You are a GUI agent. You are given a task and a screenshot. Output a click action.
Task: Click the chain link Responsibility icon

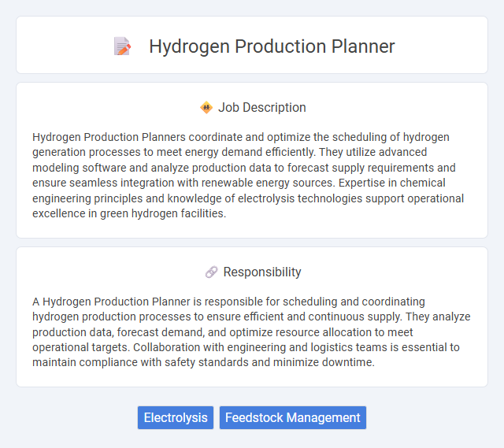click(x=212, y=272)
